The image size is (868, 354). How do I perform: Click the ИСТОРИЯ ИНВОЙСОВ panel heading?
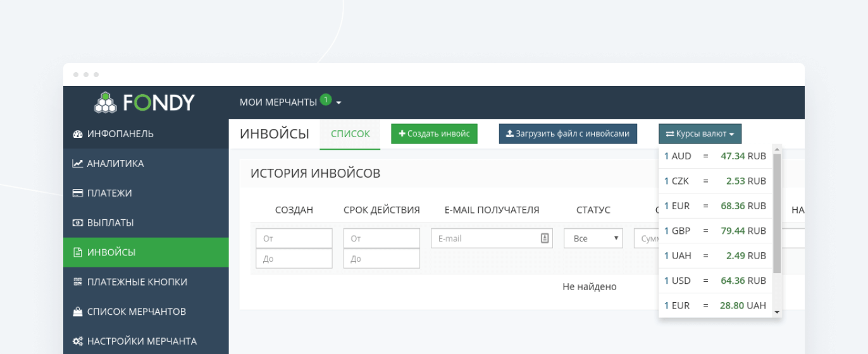(x=316, y=173)
